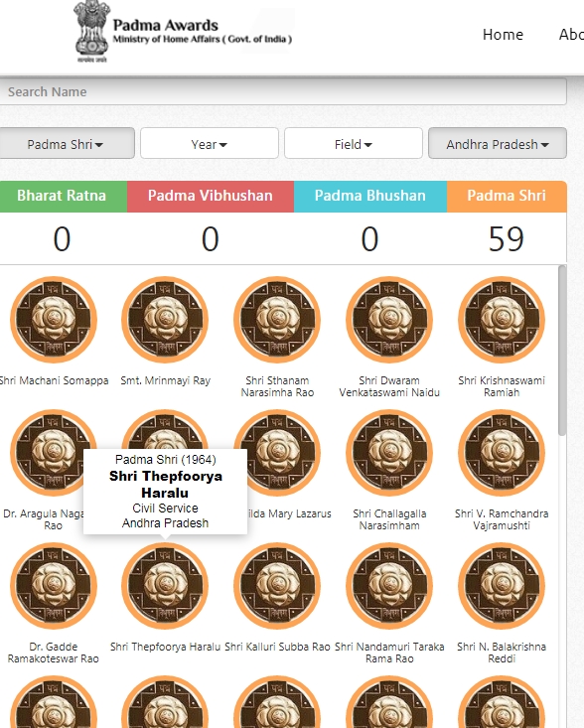This screenshot has height=728, width=584.
Task: Click the Bharat Ratna count of 0
Action: click(x=62, y=239)
